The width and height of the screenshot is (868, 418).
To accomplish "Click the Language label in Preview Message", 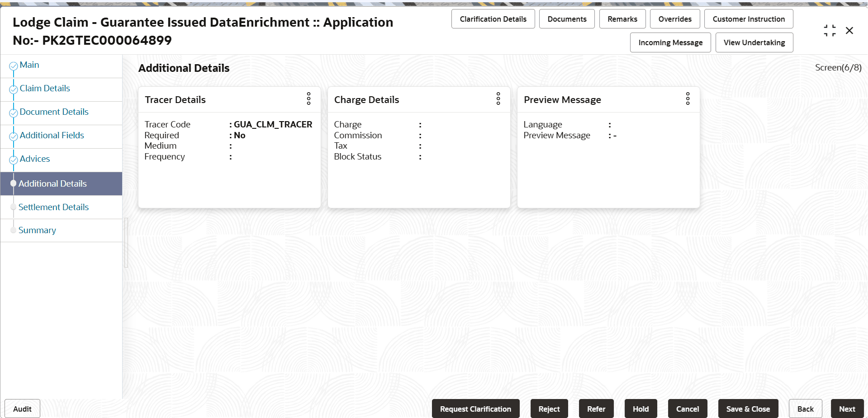I will pyautogui.click(x=543, y=124).
